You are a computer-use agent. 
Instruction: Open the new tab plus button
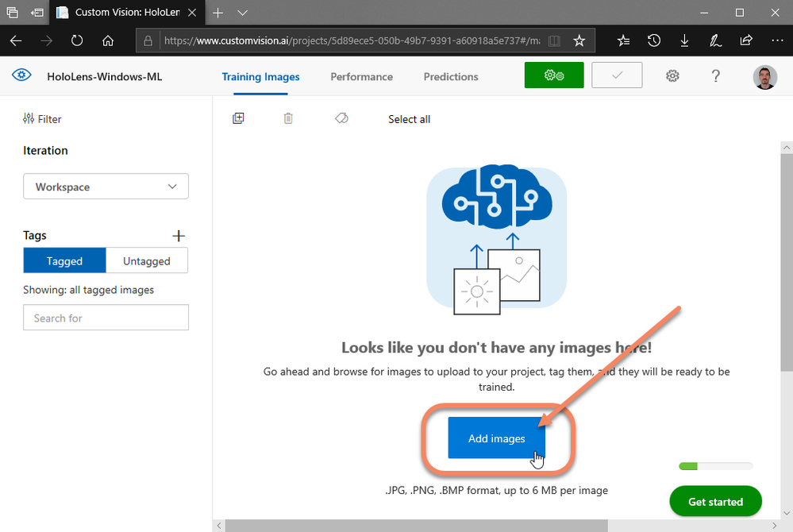point(218,13)
